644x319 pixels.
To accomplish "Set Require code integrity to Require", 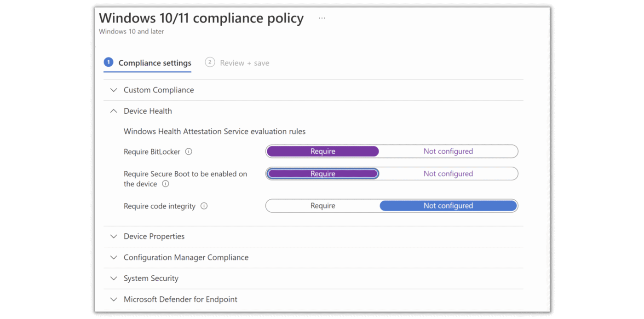I will 322,206.
